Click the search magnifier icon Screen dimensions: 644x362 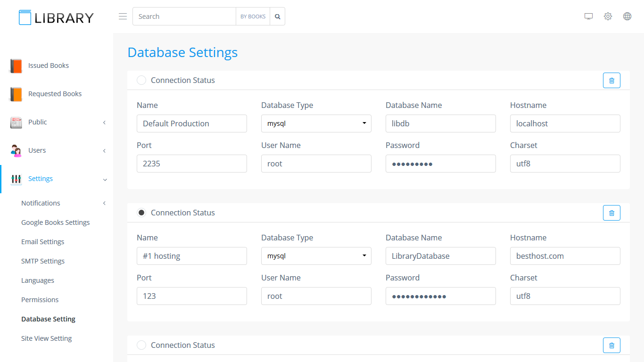tap(278, 16)
